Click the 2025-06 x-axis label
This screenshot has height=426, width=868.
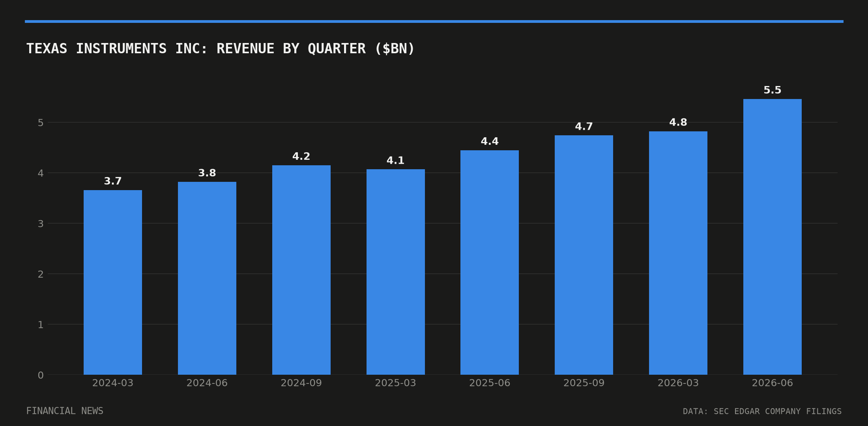click(x=490, y=383)
